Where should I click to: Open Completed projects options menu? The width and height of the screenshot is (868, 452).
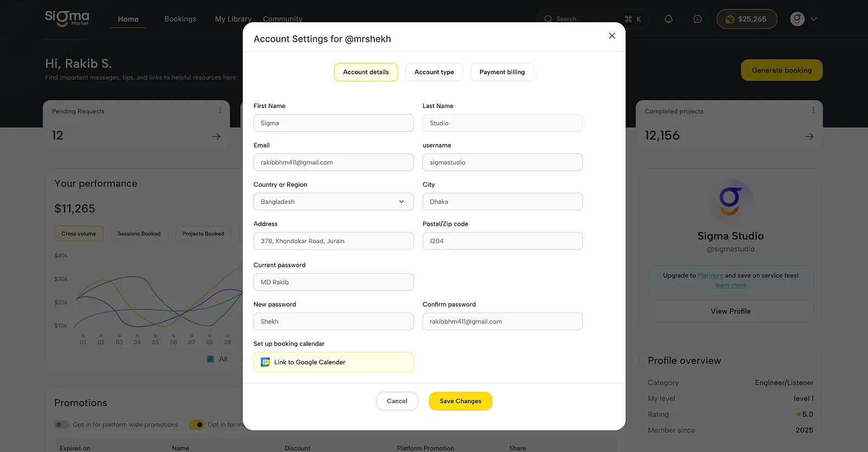pos(813,110)
